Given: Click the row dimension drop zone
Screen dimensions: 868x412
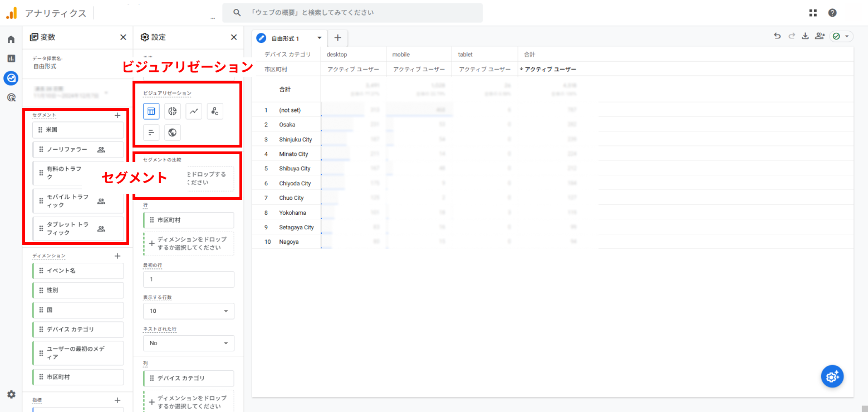Looking at the screenshot, I should click(189, 243).
